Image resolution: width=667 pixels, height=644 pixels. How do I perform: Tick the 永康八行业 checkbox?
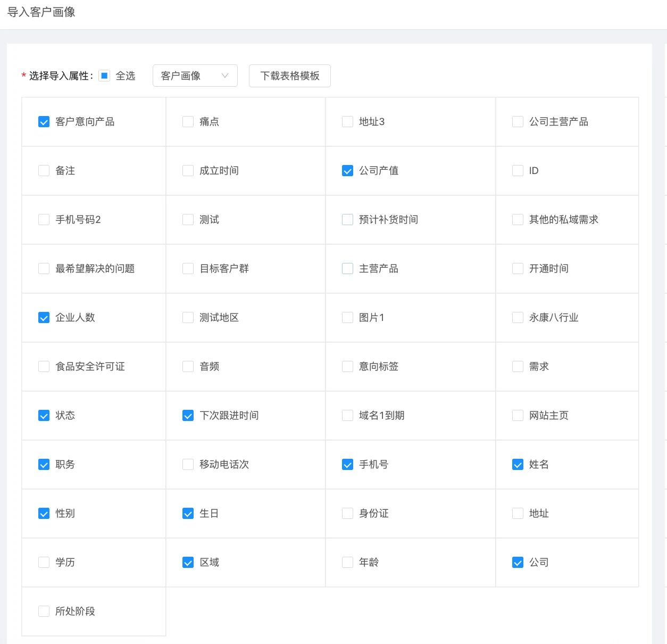pos(518,318)
